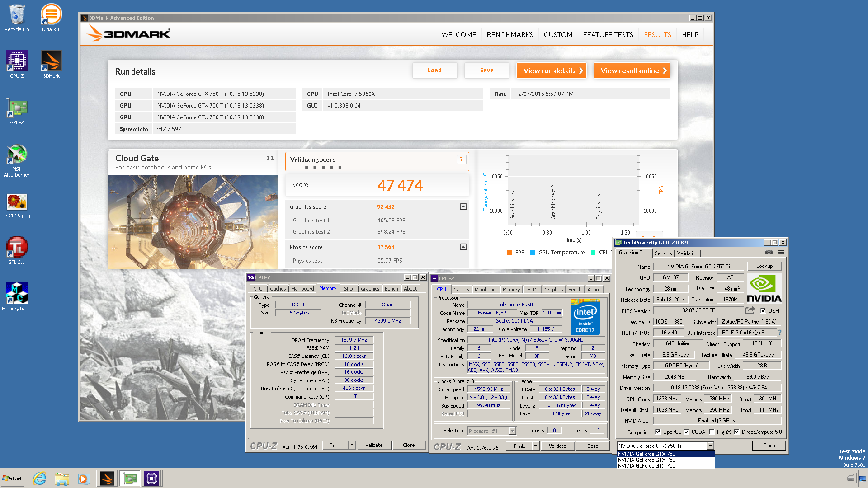Screen dimensions: 868x488
Task: Click the validating score help question mark
Action: point(461,160)
